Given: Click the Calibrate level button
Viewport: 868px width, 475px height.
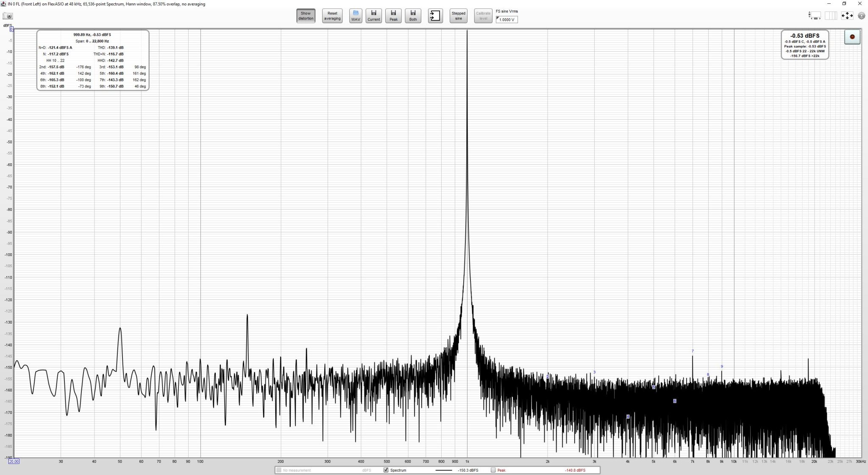Looking at the screenshot, I should tap(483, 16).
